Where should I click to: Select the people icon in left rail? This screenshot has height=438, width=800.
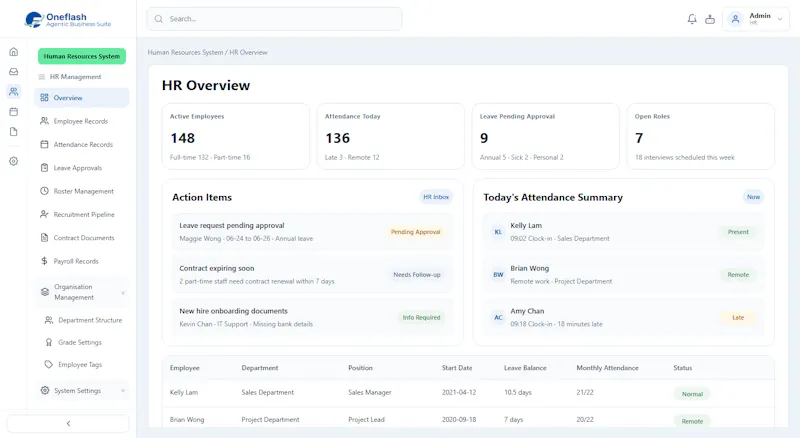pos(14,91)
